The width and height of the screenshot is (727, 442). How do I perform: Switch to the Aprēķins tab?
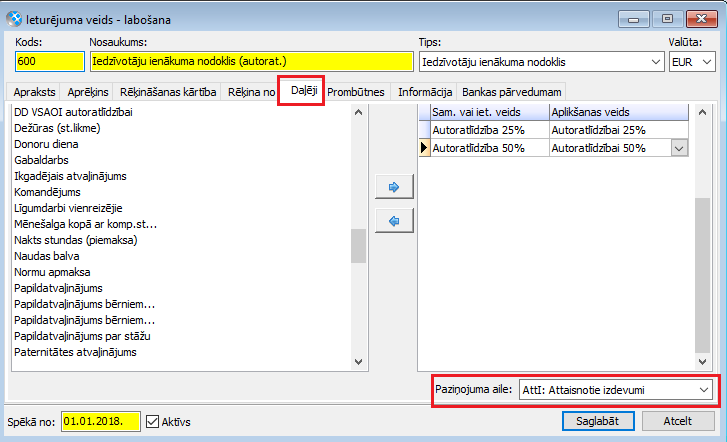tap(88, 92)
